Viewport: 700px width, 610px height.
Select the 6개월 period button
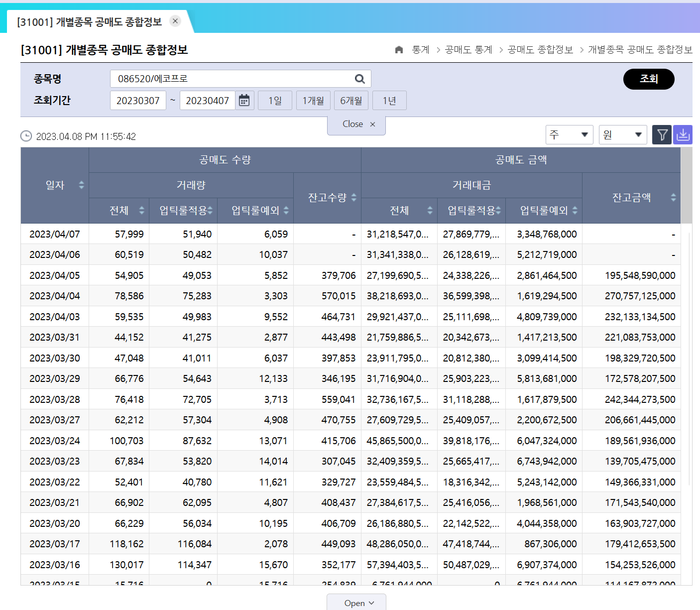351,100
